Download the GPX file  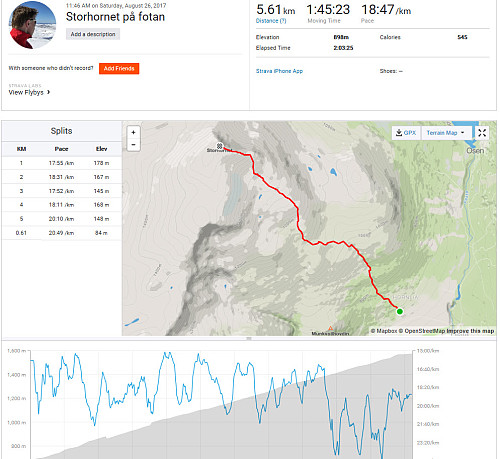(406, 133)
